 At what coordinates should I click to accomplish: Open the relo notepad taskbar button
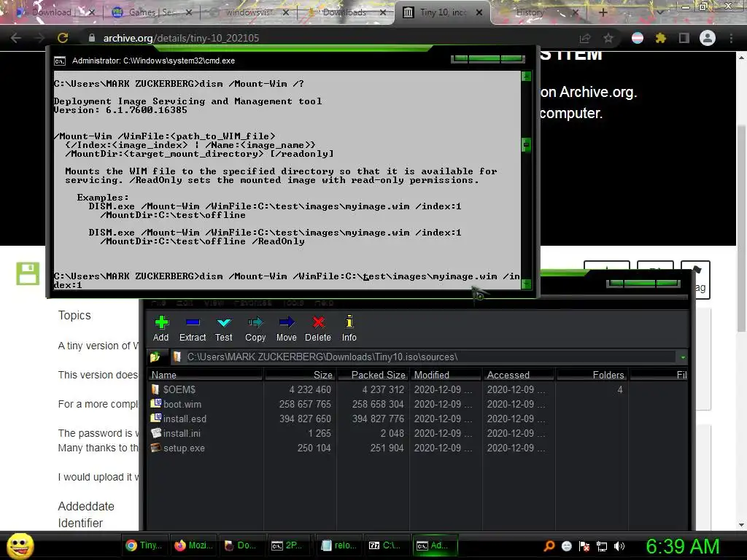[338, 545]
